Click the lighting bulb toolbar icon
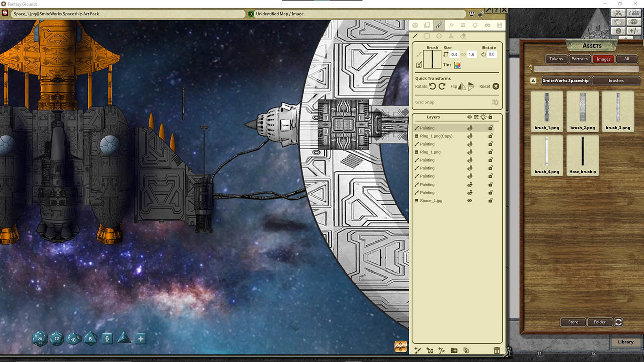Image resolution: width=644 pixels, height=362 pixels. pyautogui.click(x=475, y=25)
